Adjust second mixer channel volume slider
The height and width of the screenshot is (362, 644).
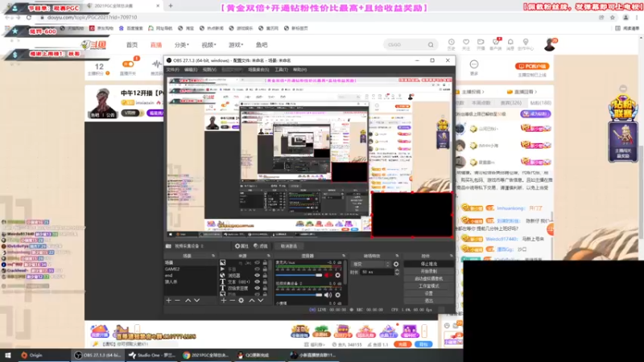[x=299, y=294]
